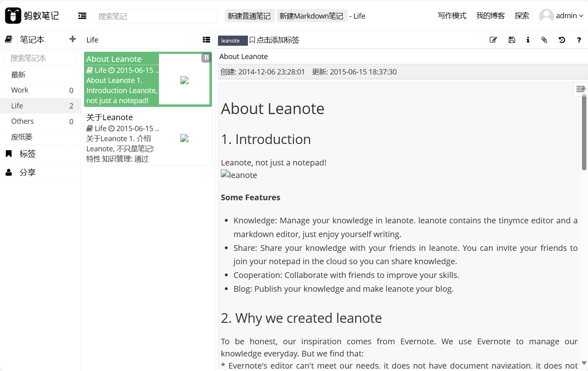This screenshot has height=371, width=588.
Task: Open the note history icon
Action: tap(562, 40)
